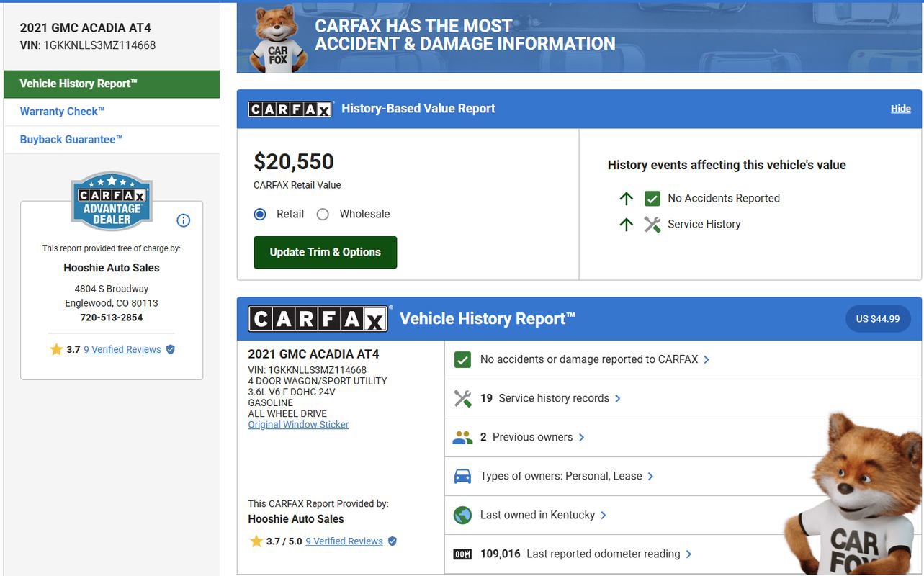924x576 pixels.
Task: Select the Retail radio button
Action: coord(259,213)
